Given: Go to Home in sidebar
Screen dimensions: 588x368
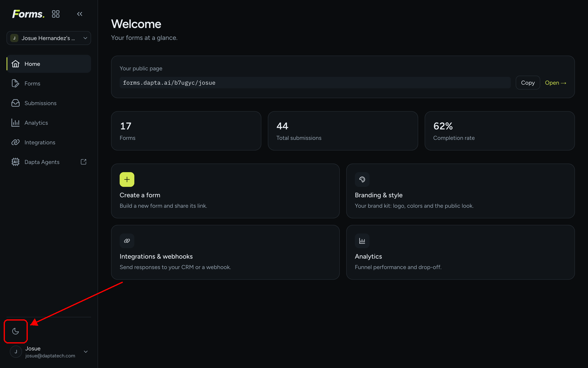Looking at the screenshot, I should [x=49, y=64].
